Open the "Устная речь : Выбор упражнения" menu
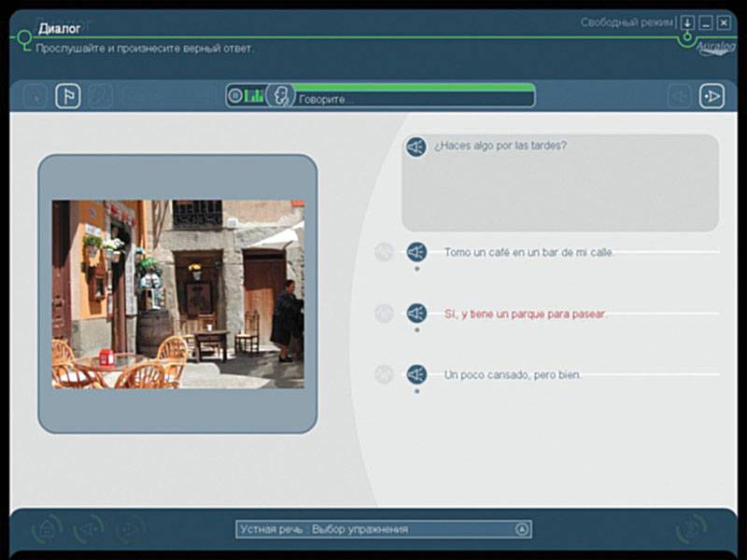 tap(384, 529)
